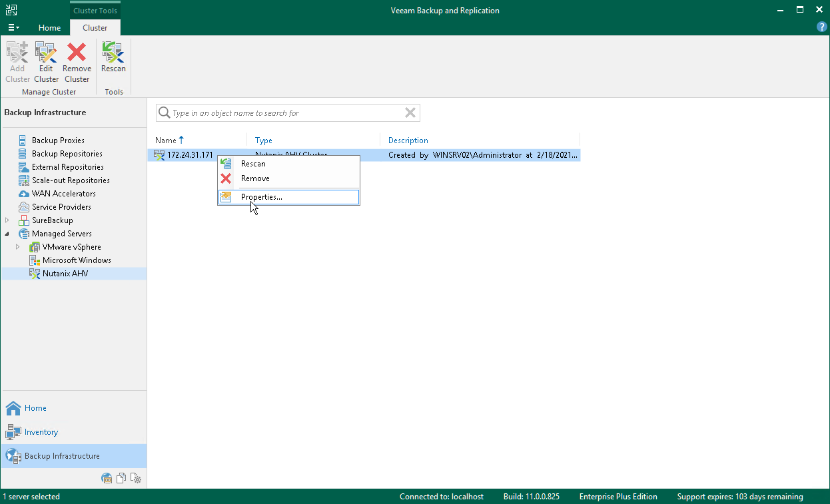
Task: Open Backup Infrastructure view in bottom navigation
Action: pyautogui.click(x=73, y=456)
